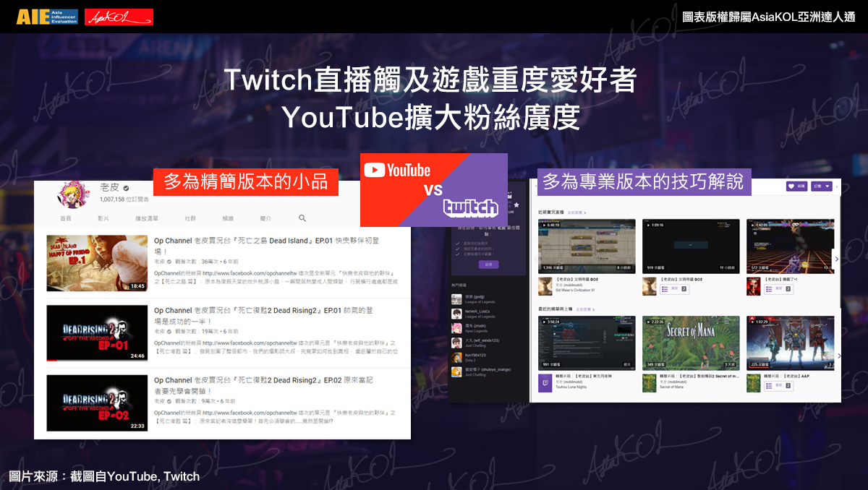
Task: Click the Sid Meier's Civilization VI box art
Action: (545, 287)
